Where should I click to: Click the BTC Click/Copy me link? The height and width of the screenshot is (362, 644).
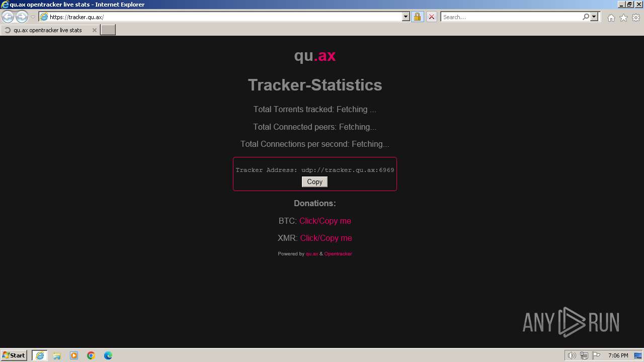(325, 221)
